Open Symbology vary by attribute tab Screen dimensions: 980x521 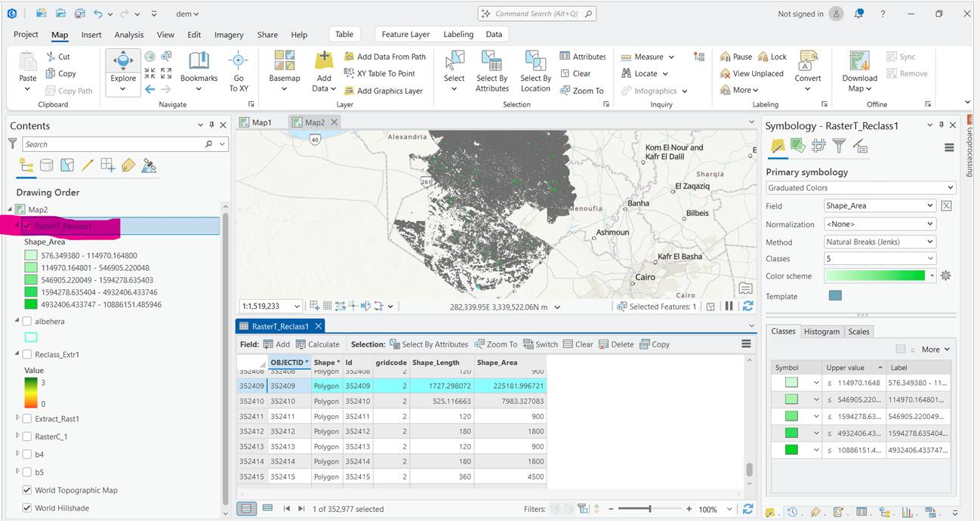(798, 146)
